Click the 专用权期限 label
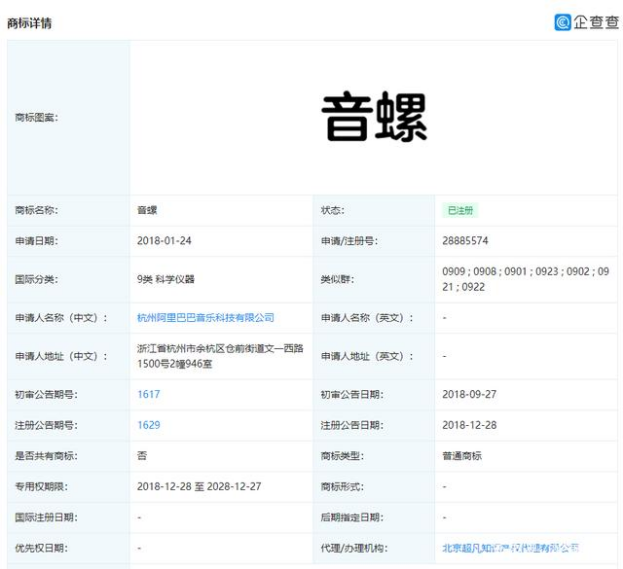Image resolution: width=623 pixels, height=569 pixels. [x=41, y=486]
